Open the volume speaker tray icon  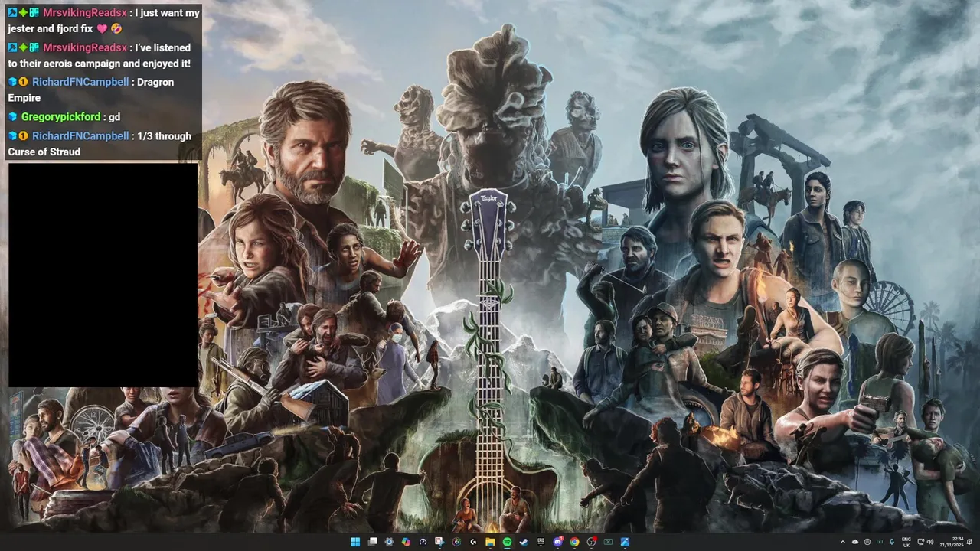coord(930,542)
